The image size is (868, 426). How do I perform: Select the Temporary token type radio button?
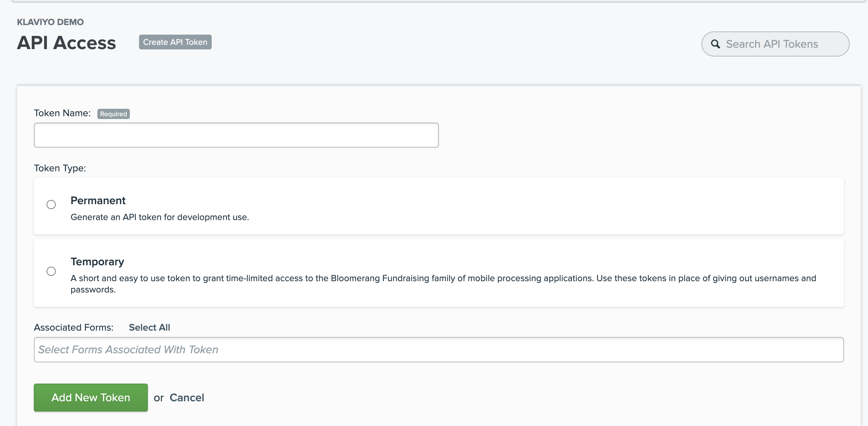point(51,271)
